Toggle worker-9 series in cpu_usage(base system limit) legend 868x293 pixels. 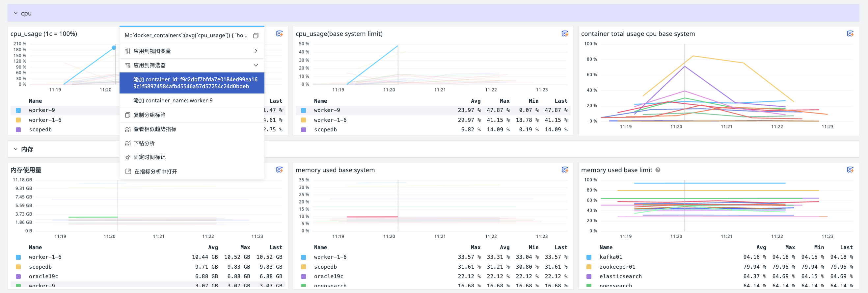tap(327, 110)
